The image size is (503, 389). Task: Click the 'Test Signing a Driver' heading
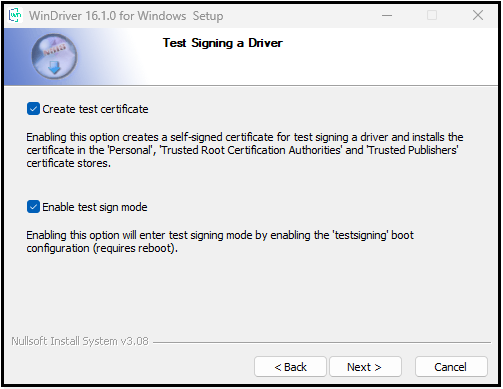click(x=223, y=43)
